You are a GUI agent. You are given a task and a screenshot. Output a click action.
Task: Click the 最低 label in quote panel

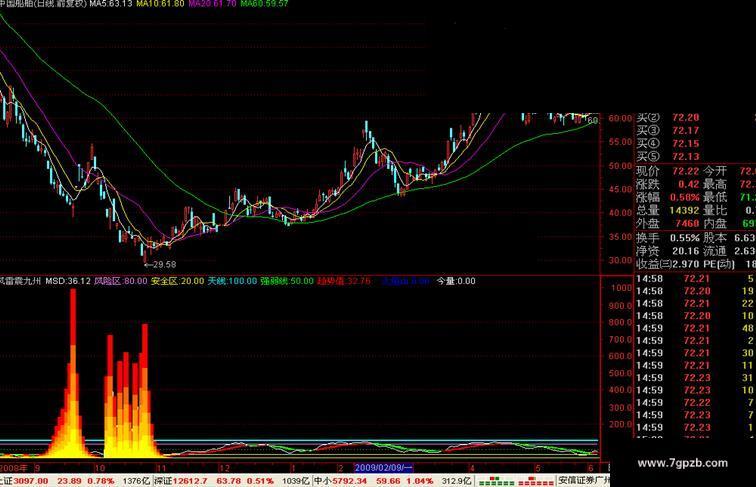click(715, 197)
